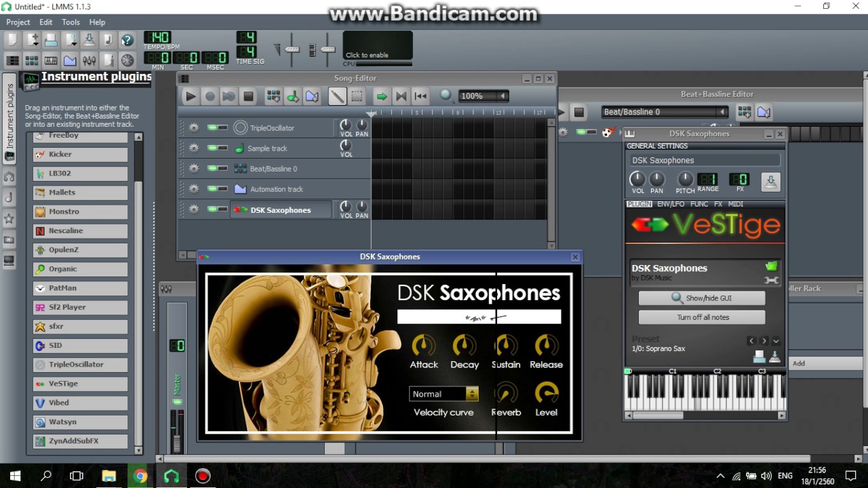The width and height of the screenshot is (868, 488).
Task: Open the Project menu
Action: pyautogui.click(x=18, y=22)
